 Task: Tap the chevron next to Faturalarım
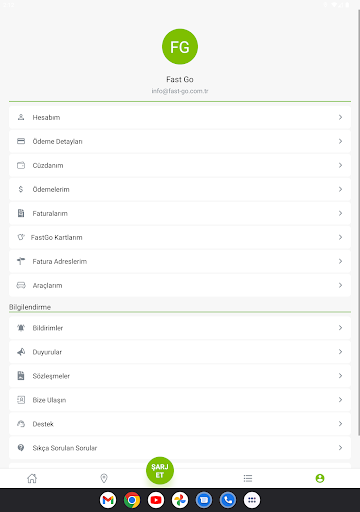(340, 213)
